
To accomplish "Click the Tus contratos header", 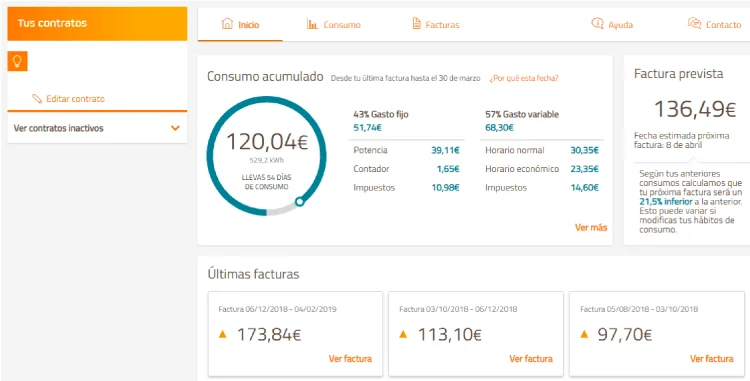I will tap(97, 23).
